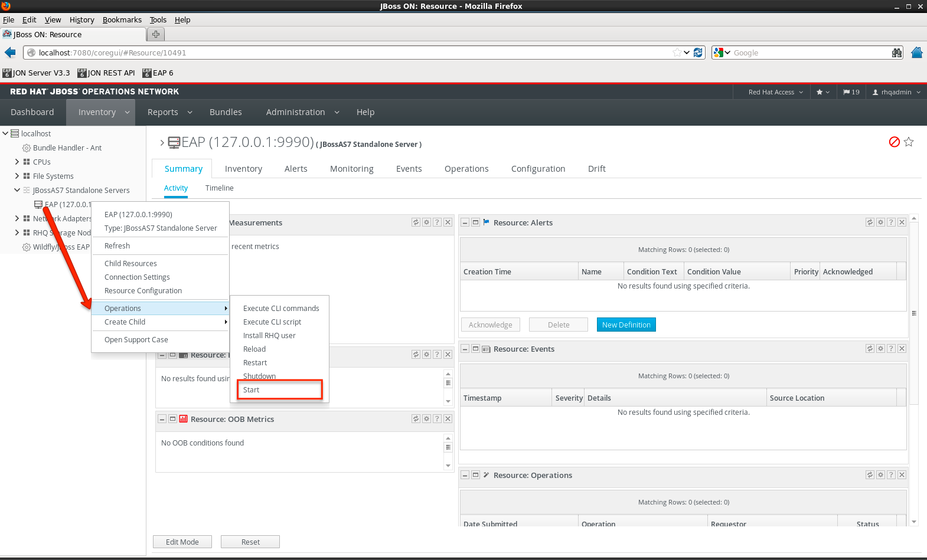Image resolution: width=927 pixels, height=560 pixels.
Task: Open the Firefox home page icon
Action: pos(917,53)
